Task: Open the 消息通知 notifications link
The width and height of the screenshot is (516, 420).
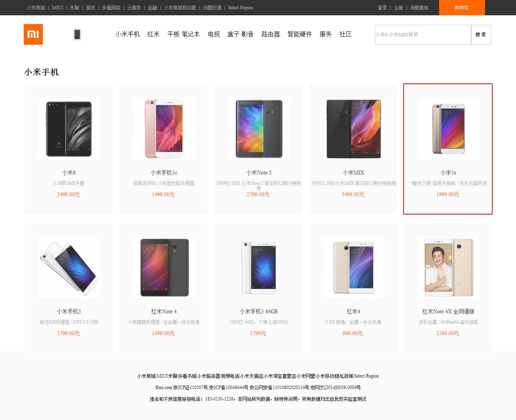Action: pyautogui.click(x=419, y=8)
